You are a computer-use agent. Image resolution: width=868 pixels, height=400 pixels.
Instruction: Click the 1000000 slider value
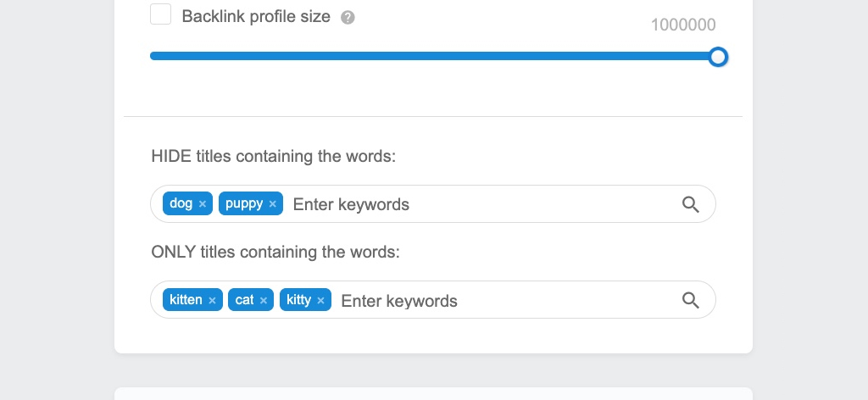683,25
